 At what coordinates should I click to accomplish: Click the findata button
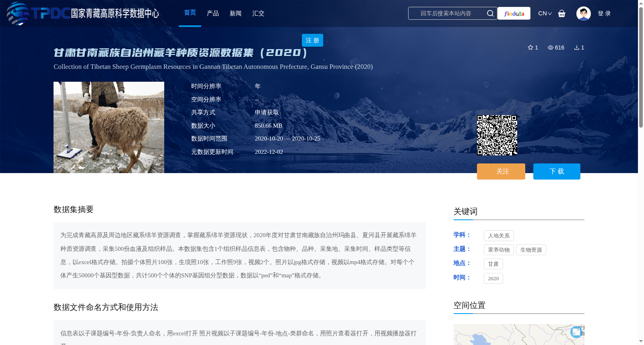click(514, 13)
